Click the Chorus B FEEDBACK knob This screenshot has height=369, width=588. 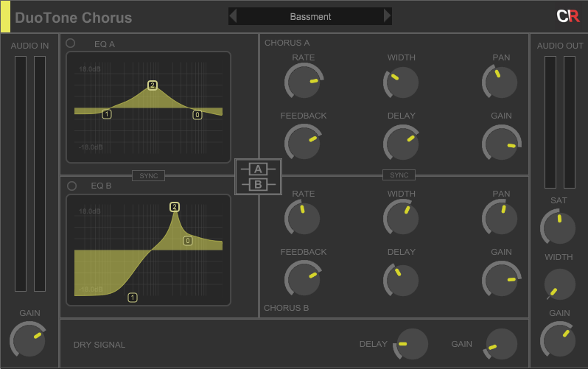pyautogui.click(x=303, y=279)
